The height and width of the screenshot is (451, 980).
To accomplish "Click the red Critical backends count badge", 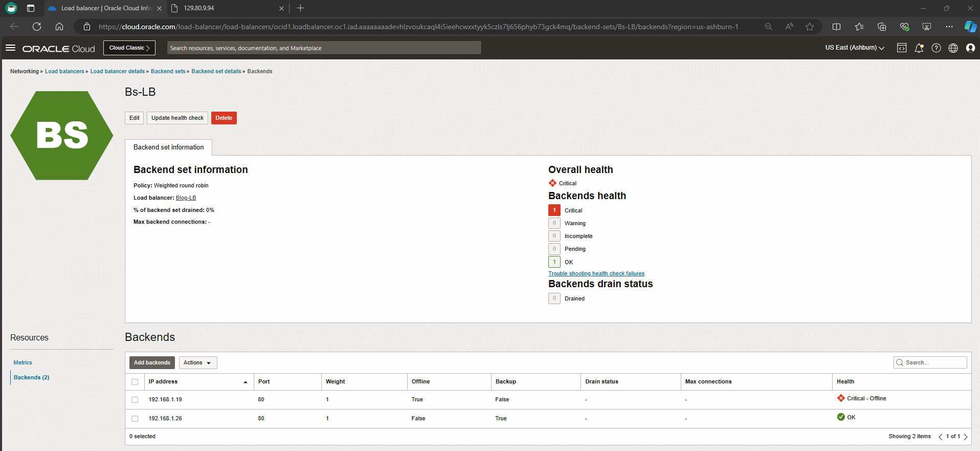I will click(x=554, y=210).
